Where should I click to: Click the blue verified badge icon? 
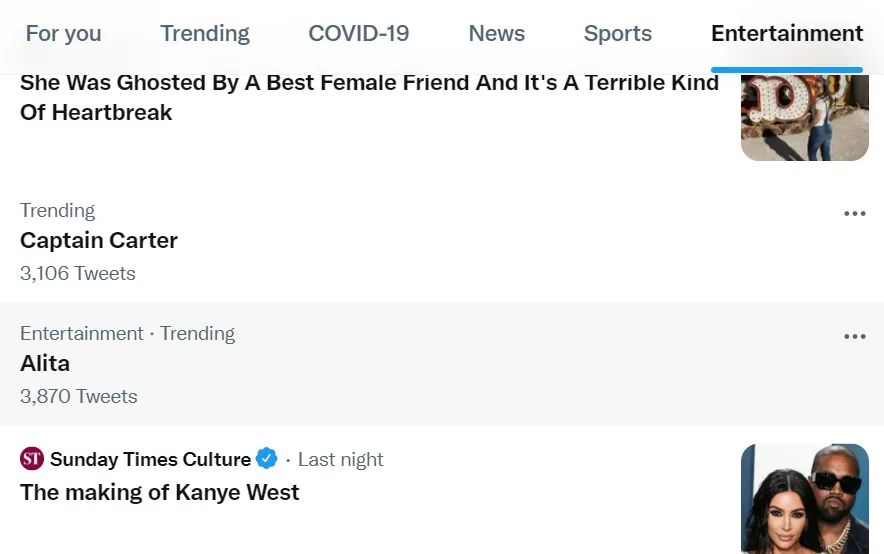point(267,459)
